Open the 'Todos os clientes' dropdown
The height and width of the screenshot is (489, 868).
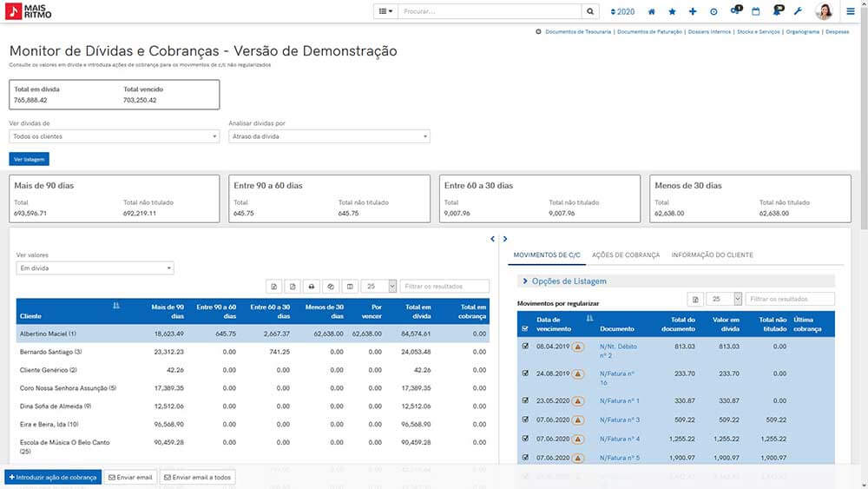click(114, 136)
